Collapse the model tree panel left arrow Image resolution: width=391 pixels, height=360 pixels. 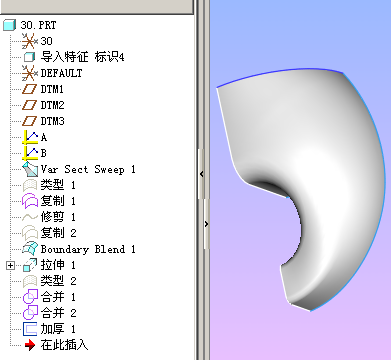click(x=201, y=174)
